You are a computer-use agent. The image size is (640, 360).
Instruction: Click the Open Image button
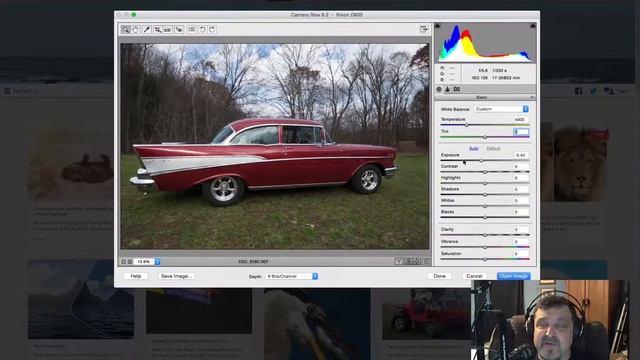[x=514, y=276]
